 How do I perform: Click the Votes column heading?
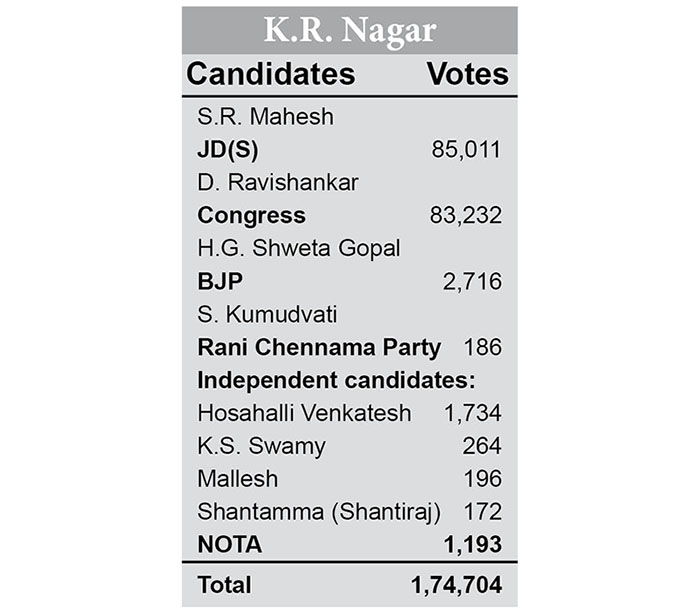tap(467, 74)
